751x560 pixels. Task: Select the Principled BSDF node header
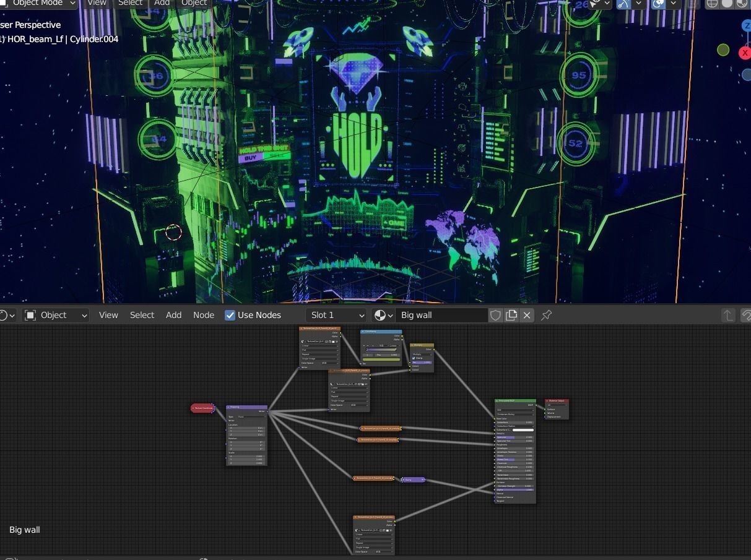coord(515,401)
